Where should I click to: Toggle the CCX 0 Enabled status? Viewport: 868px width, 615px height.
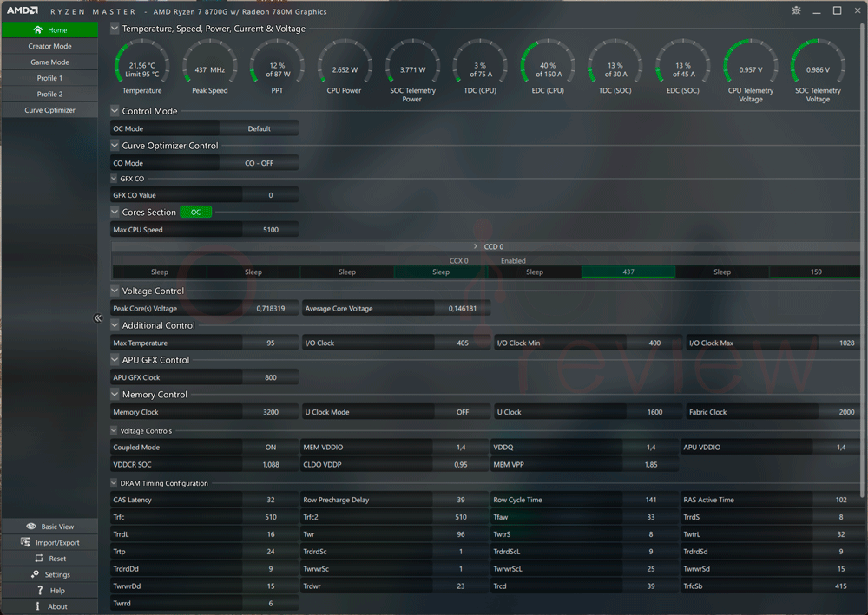click(x=513, y=260)
